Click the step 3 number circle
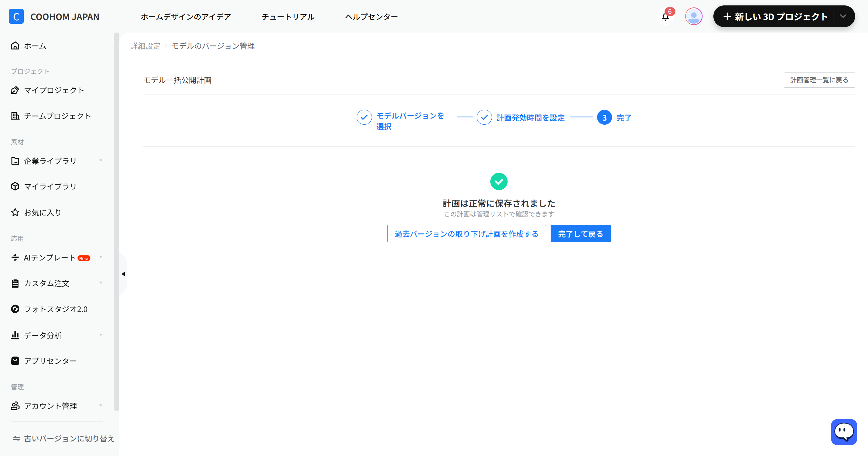 pyautogui.click(x=604, y=117)
